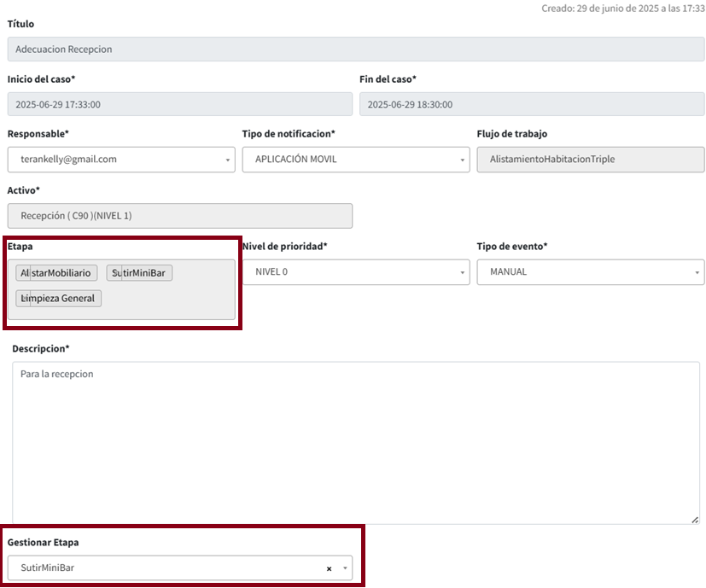This screenshot has width=706, height=588.
Task: Click inside the Descripcion text area
Action: click(x=355, y=442)
